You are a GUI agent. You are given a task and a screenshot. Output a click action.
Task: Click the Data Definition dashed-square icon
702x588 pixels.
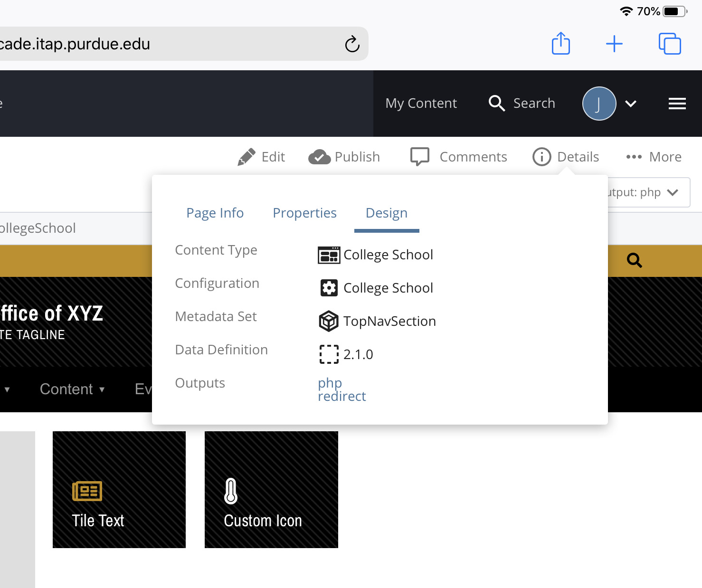329,354
